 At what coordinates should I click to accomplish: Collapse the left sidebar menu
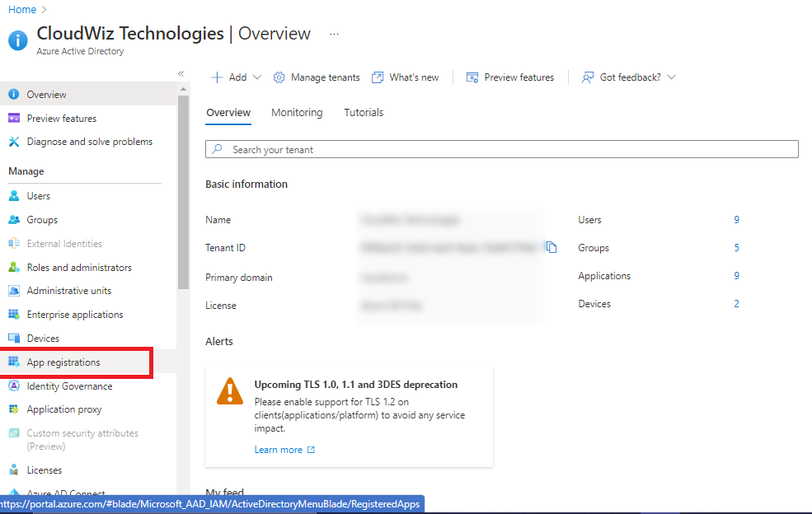pyautogui.click(x=181, y=73)
